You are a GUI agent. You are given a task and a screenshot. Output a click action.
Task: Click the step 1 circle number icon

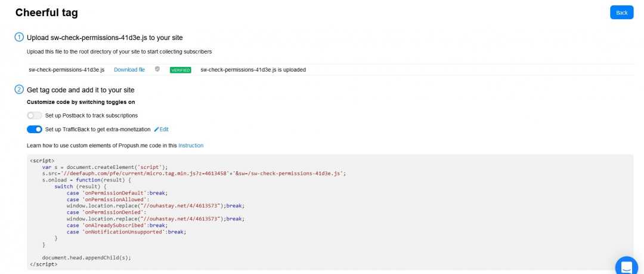[x=19, y=37]
